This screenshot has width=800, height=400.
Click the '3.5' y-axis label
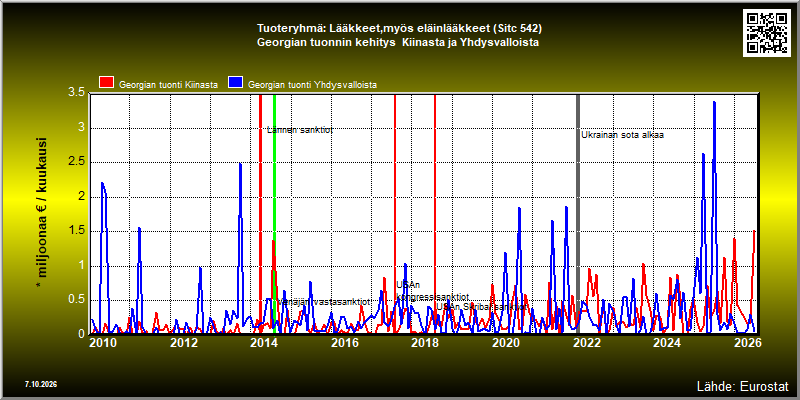(x=77, y=93)
